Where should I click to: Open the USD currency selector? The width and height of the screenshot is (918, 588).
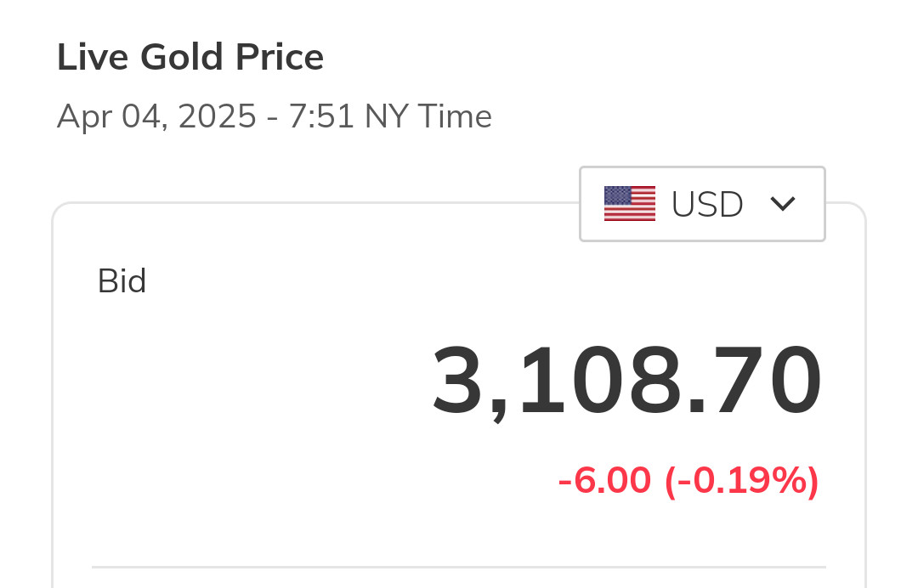(x=702, y=204)
